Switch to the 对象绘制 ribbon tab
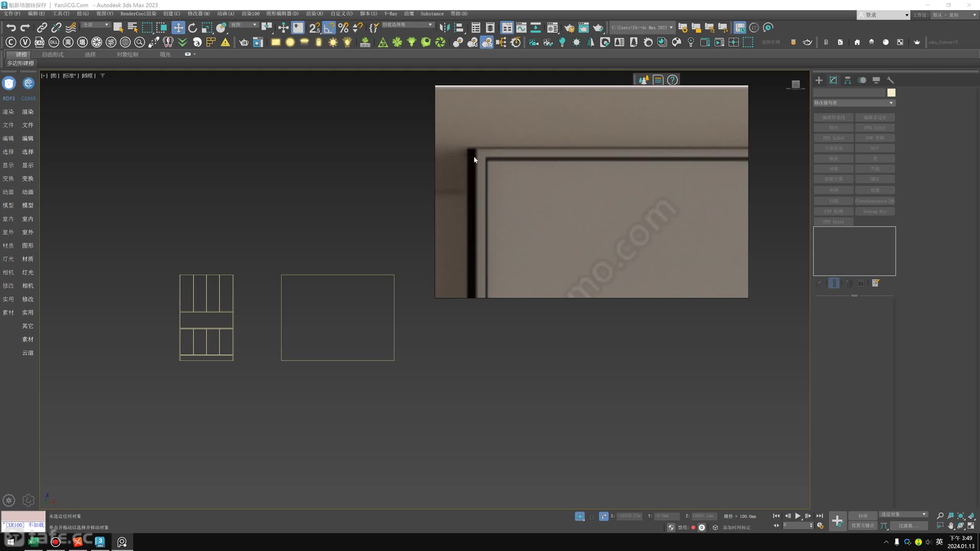980x551 pixels. pyautogui.click(x=127, y=54)
